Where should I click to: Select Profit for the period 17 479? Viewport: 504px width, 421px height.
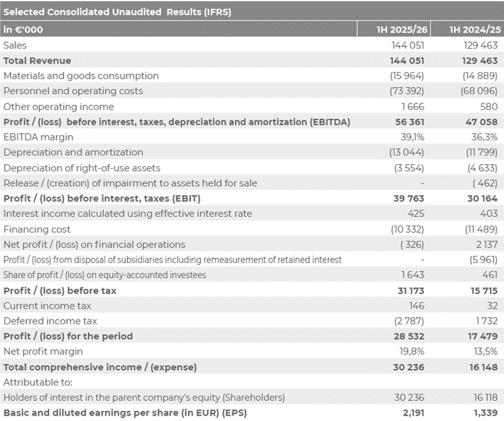point(483,336)
